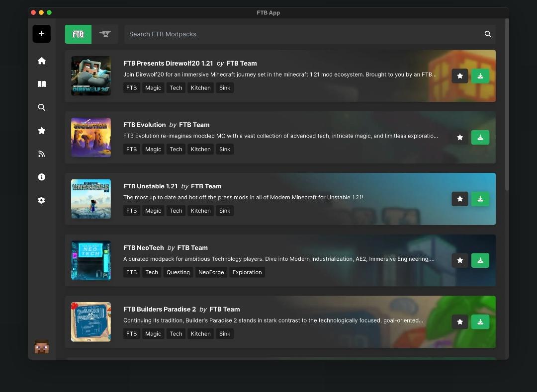The height and width of the screenshot is (392, 537).
Task: Install FTB Unstable 1.21 via download button
Action: [x=480, y=199]
